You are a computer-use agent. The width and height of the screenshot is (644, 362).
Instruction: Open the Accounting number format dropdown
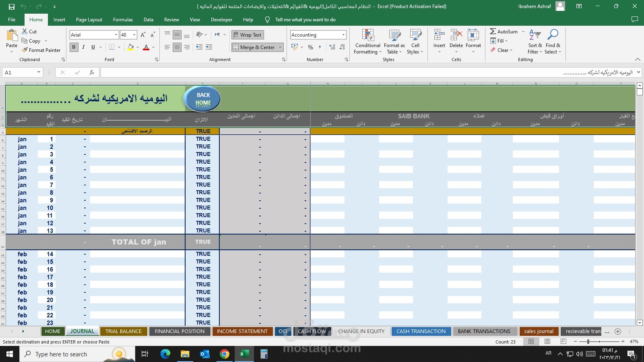(343, 35)
